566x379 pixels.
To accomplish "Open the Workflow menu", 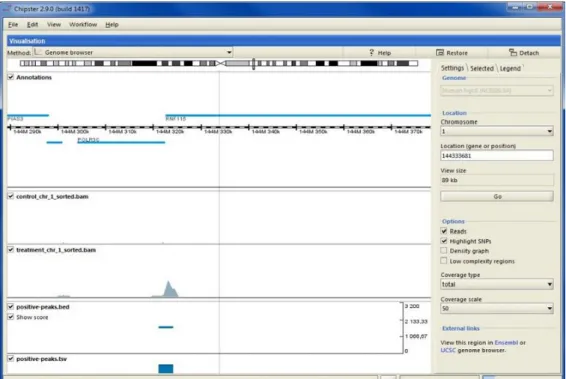I will pyautogui.click(x=83, y=25).
